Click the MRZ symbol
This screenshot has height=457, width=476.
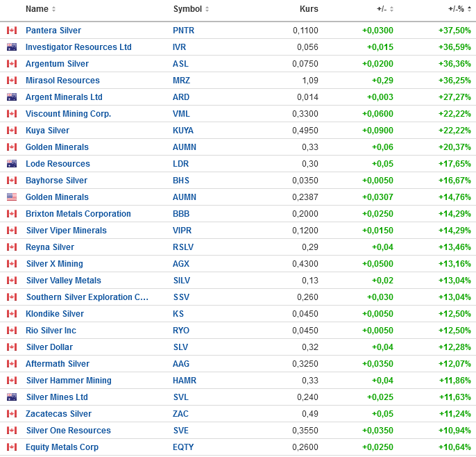tap(182, 81)
